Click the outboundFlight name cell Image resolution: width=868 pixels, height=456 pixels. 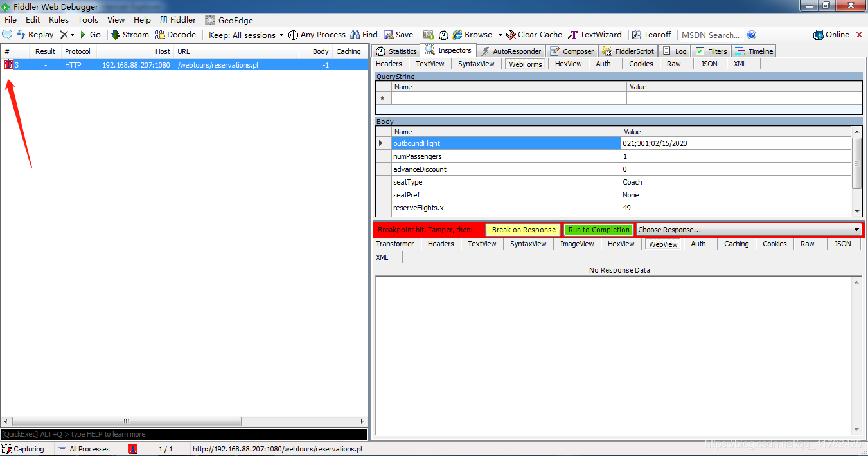(506, 143)
